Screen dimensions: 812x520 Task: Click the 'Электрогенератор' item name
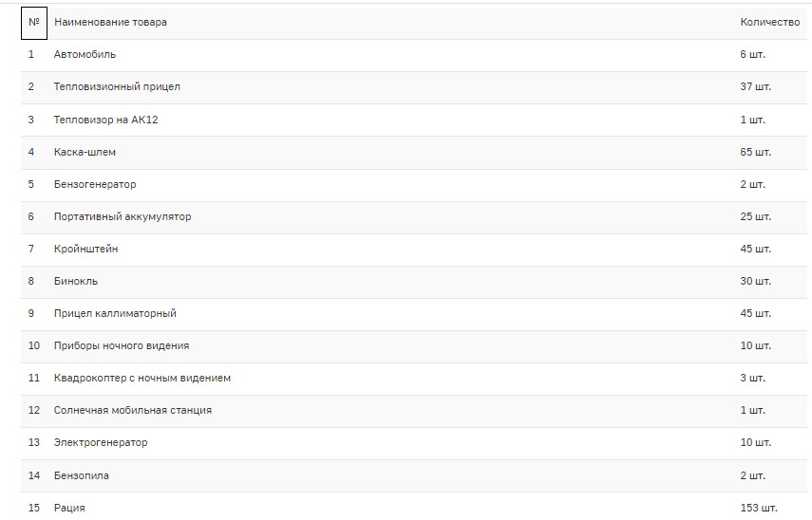tap(101, 442)
